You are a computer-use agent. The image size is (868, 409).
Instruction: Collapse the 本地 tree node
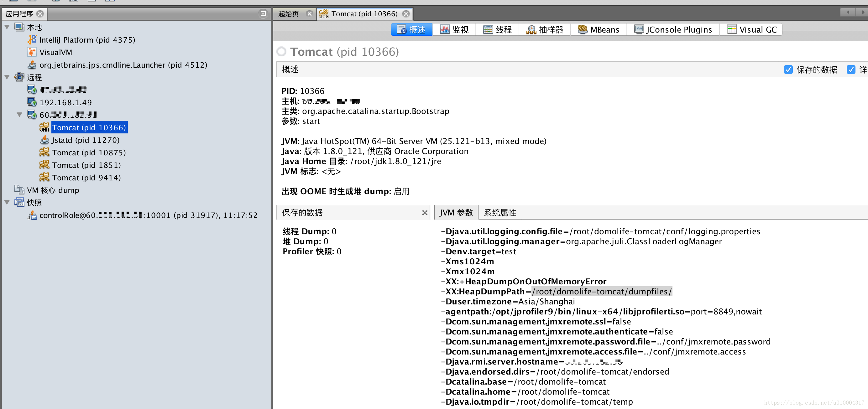click(7, 27)
